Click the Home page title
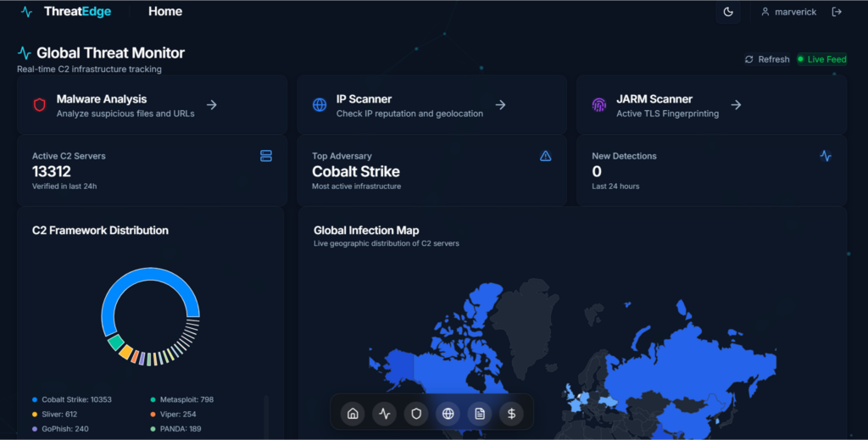This screenshot has width=868, height=440. click(x=165, y=11)
